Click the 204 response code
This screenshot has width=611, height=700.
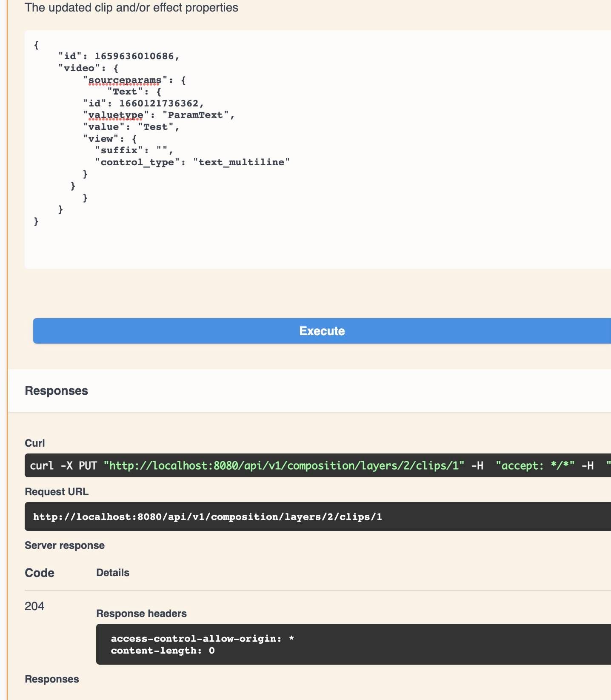[34, 606]
